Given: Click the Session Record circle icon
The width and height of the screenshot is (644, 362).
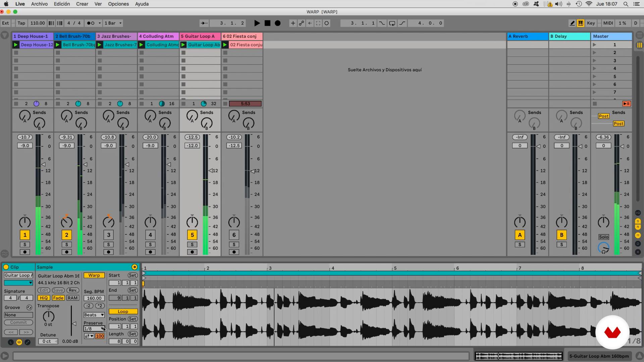Looking at the screenshot, I should [326, 23].
